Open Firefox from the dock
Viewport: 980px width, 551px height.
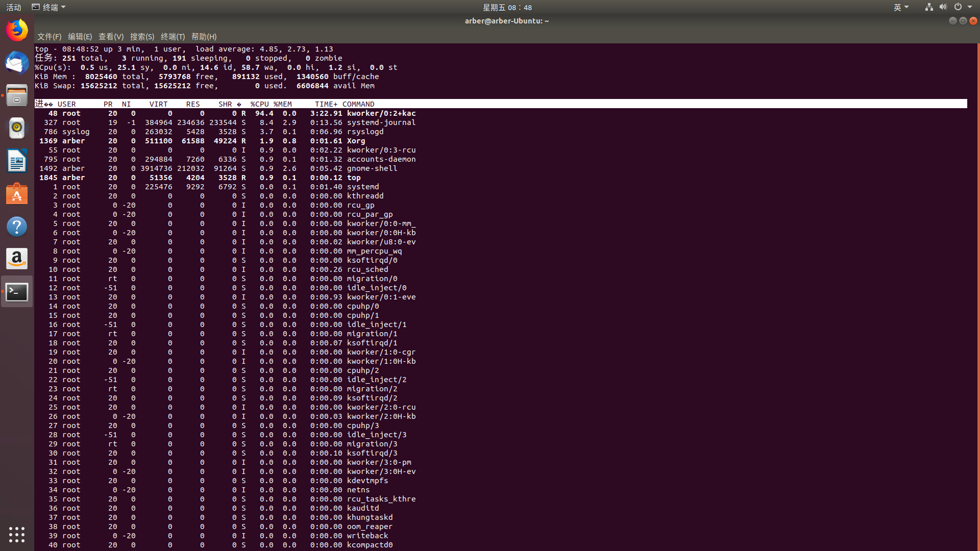(17, 30)
